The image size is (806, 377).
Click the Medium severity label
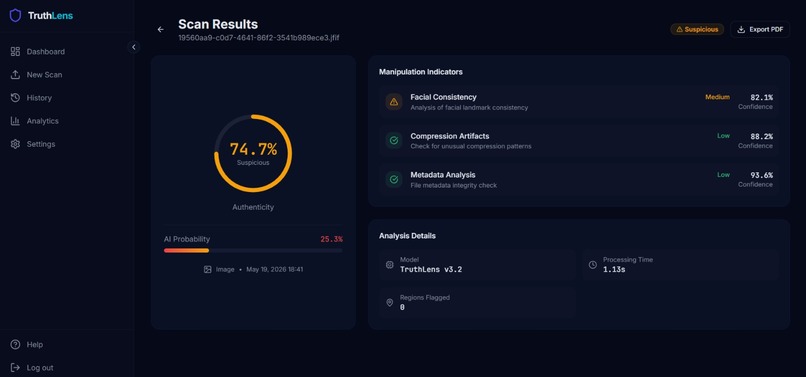[x=717, y=97]
